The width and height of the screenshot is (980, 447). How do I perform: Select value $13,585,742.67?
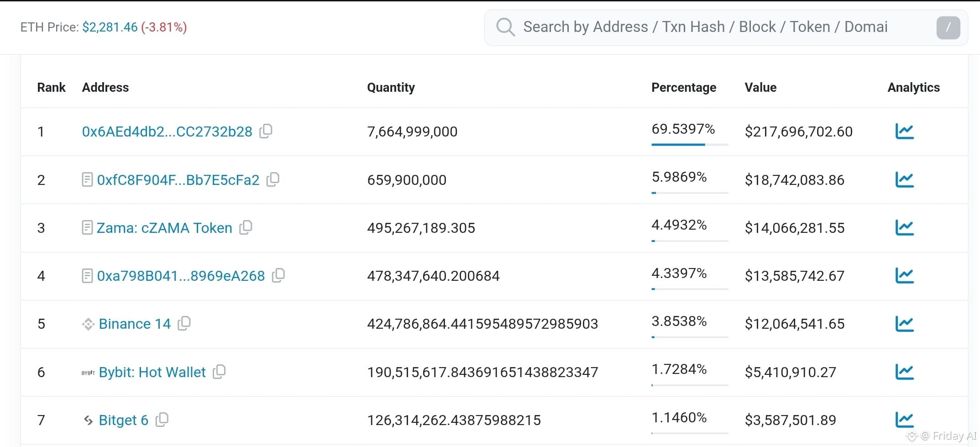coord(795,276)
